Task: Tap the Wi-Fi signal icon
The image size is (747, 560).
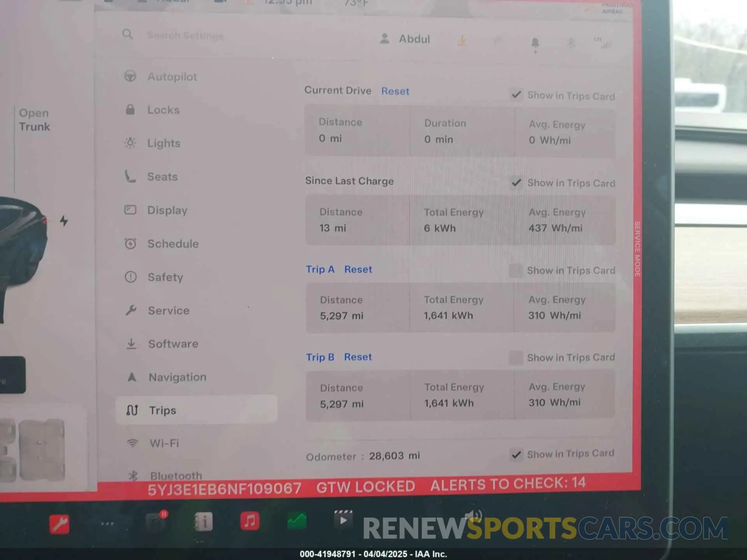Action: (x=133, y=443)
